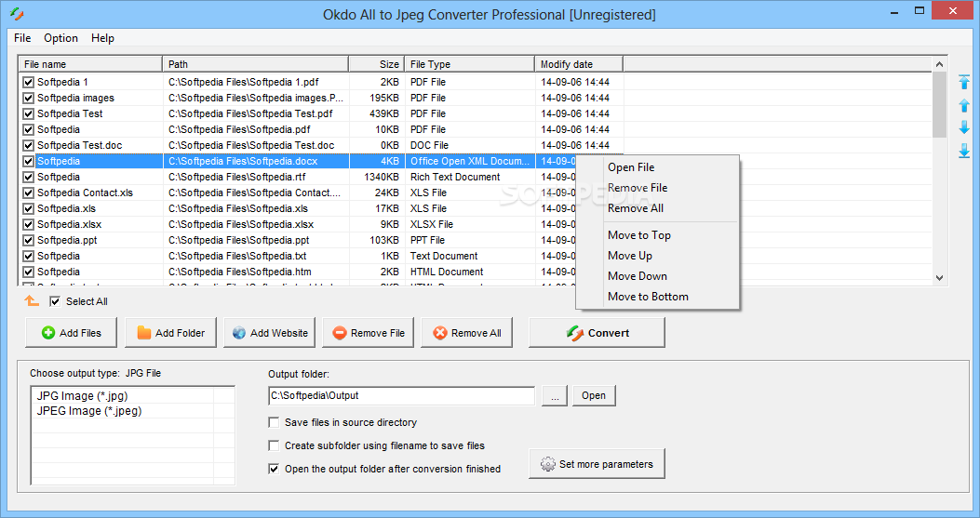Uncheck the Softpedia images checkbox
The image size is (980, 518).
tap(28, 98)
